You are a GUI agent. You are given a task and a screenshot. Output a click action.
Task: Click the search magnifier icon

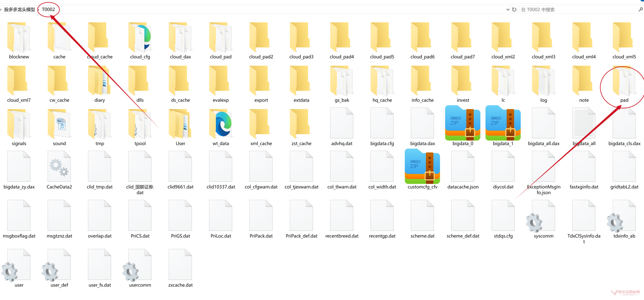[640, 10]
